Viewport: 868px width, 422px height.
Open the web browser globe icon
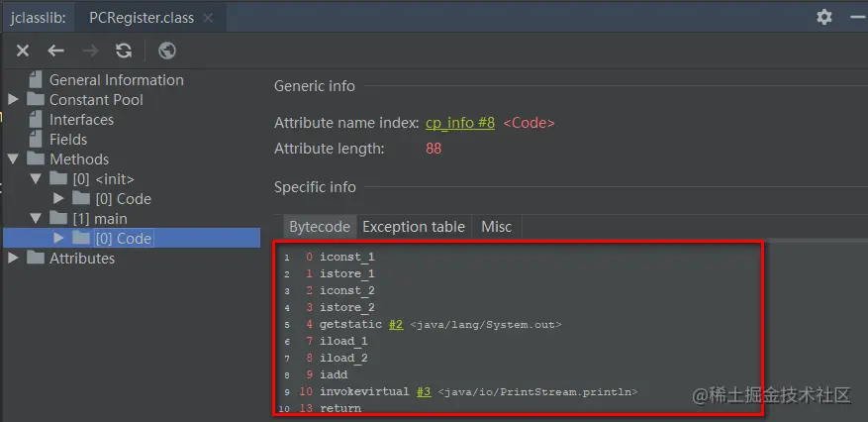click(167, 51)
